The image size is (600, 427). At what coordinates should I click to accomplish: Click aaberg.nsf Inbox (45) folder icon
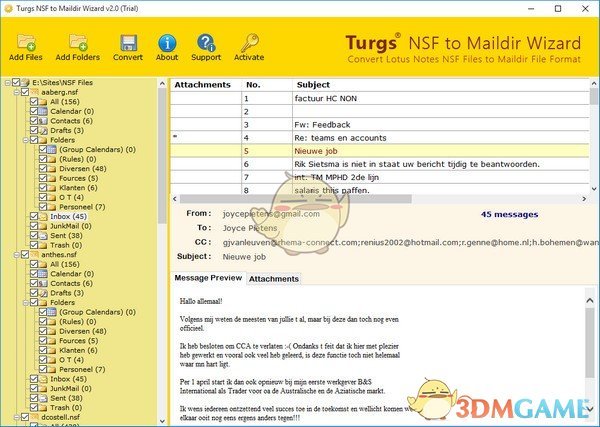pos(43,217)
